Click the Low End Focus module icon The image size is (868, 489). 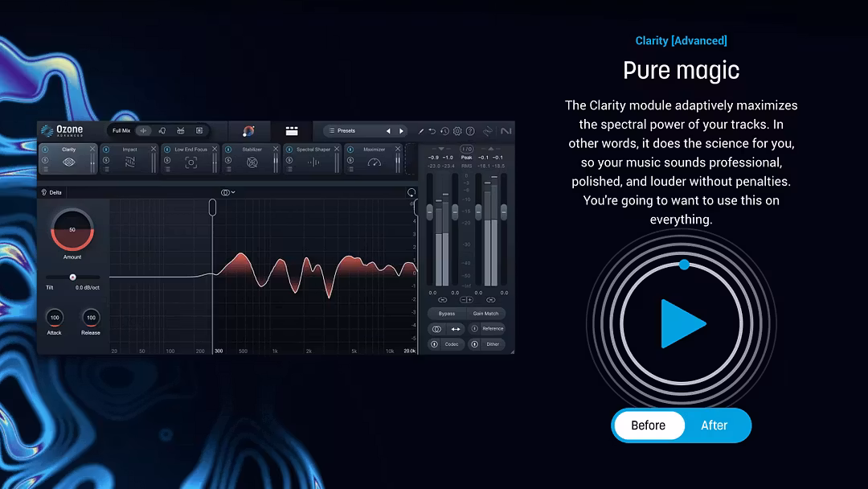(x=191, y=162)
